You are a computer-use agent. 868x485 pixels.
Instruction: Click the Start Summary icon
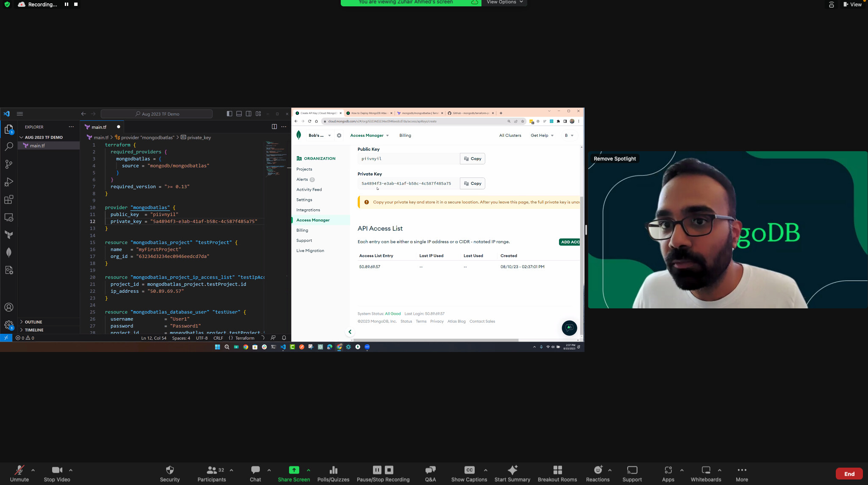[x=512, y=470]
